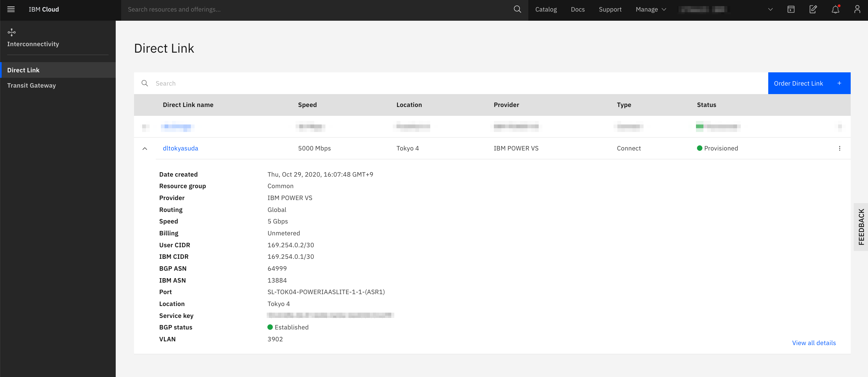Screen dimensions: 868x377
Task: Open the account switcher dropdown chevron
Action: [x=770, y=9]
